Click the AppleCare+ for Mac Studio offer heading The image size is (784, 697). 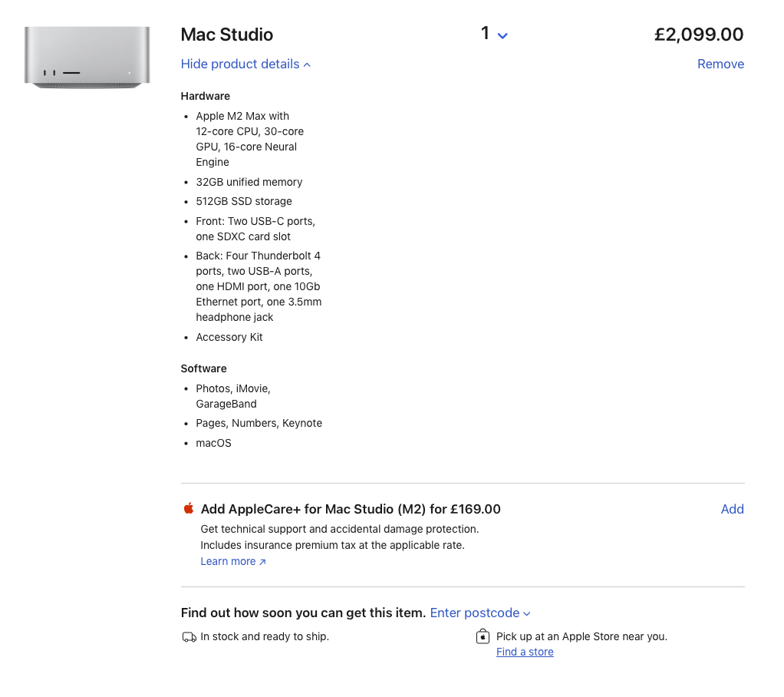coord(351,509)
